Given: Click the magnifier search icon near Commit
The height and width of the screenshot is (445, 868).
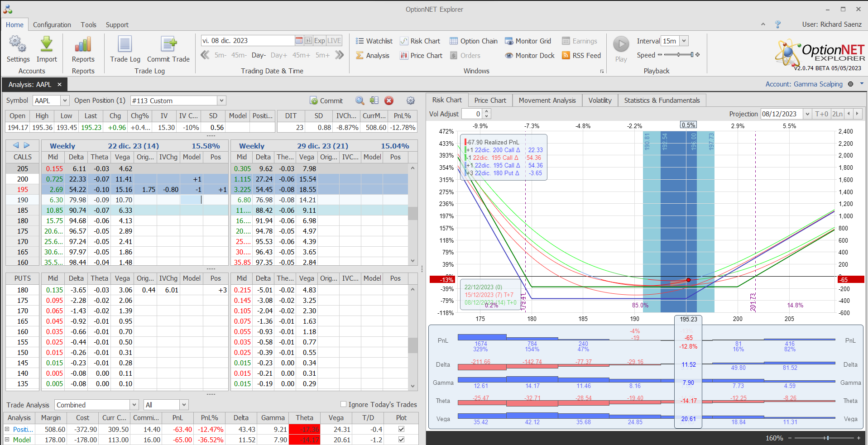Looking at the screenshot, I should click(360, 100).
